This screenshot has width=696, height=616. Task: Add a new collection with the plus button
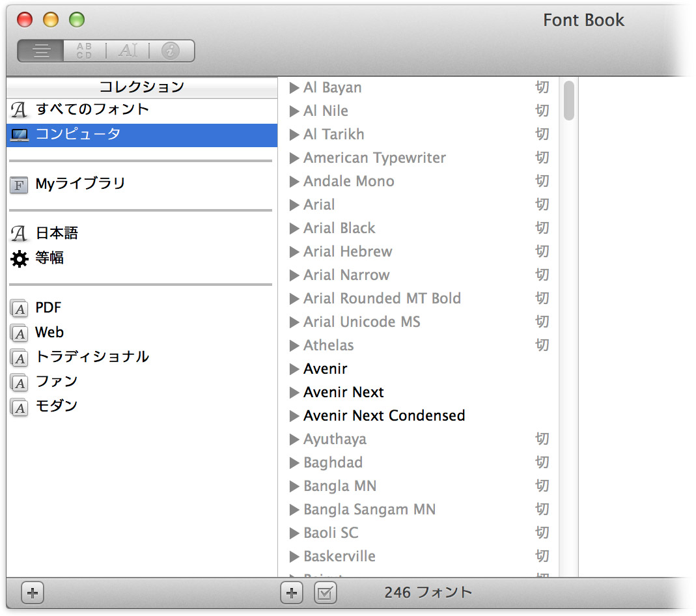coord(33,593)
